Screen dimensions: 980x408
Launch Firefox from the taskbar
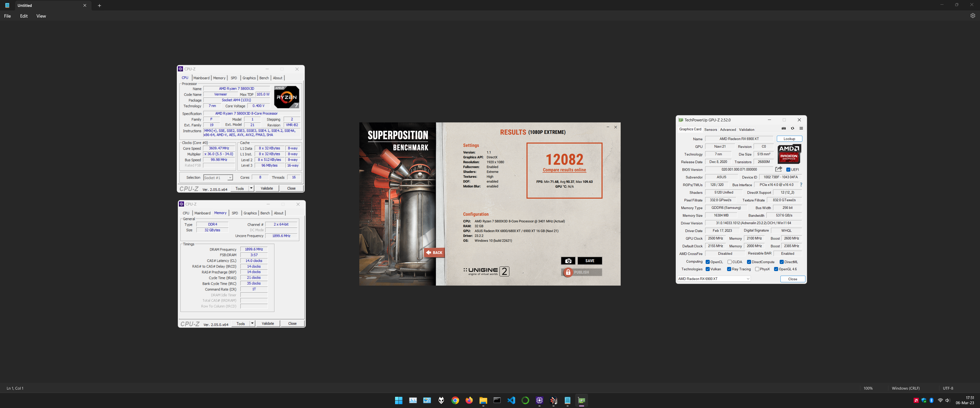[469, 400]
